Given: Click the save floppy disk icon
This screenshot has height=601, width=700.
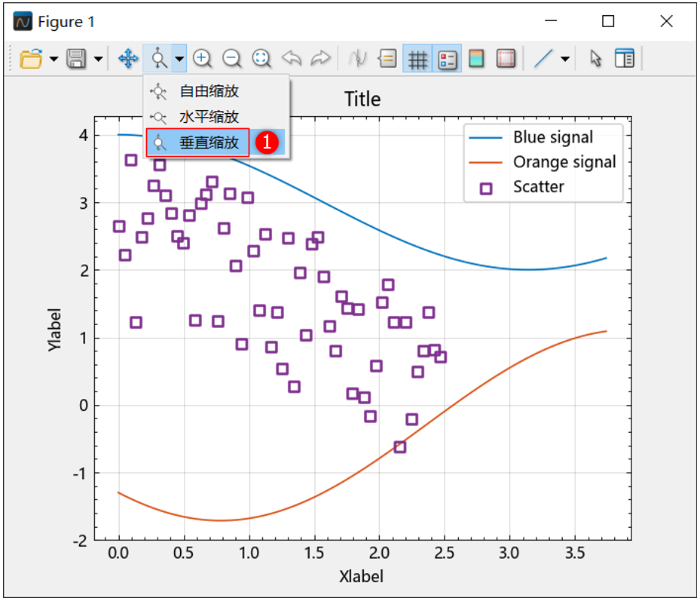Looking at the screenshot, I should (x=76, y=59).
